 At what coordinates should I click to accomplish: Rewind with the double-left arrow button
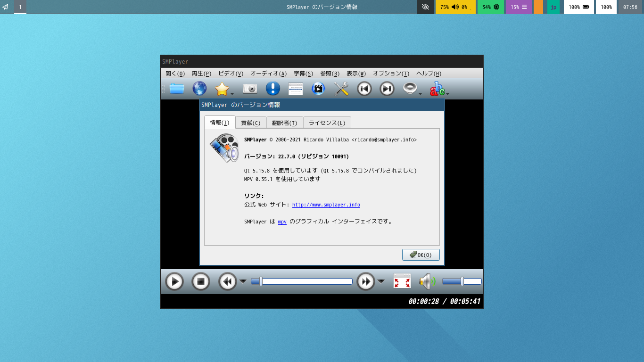pos(228,282)
